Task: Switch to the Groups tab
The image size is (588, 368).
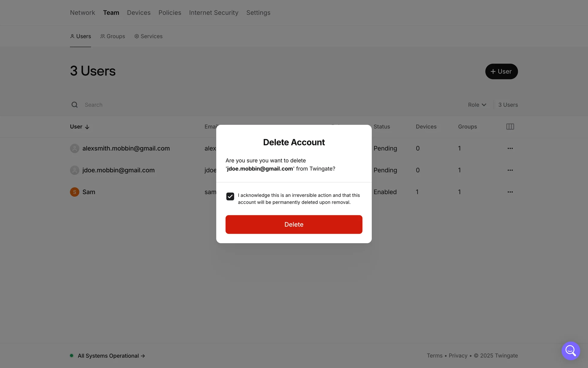Action: [113, 36]
